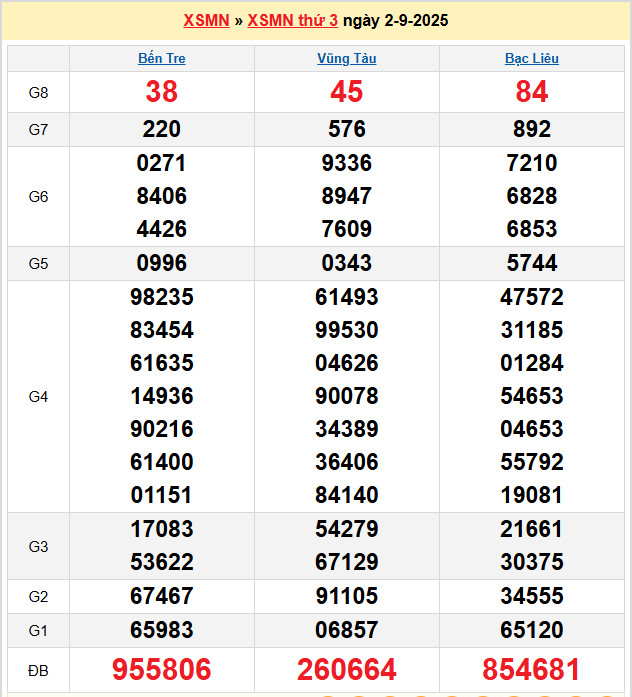Open the Bạc Liêu province link
The width and height of the screenshot is (632, 697).
point(532,58)
